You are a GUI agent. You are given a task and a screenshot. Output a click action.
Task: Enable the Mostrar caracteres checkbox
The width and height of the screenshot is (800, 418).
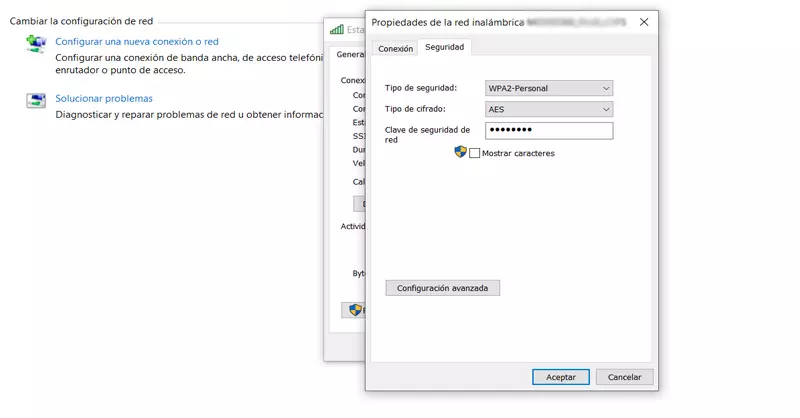point(474,153)
